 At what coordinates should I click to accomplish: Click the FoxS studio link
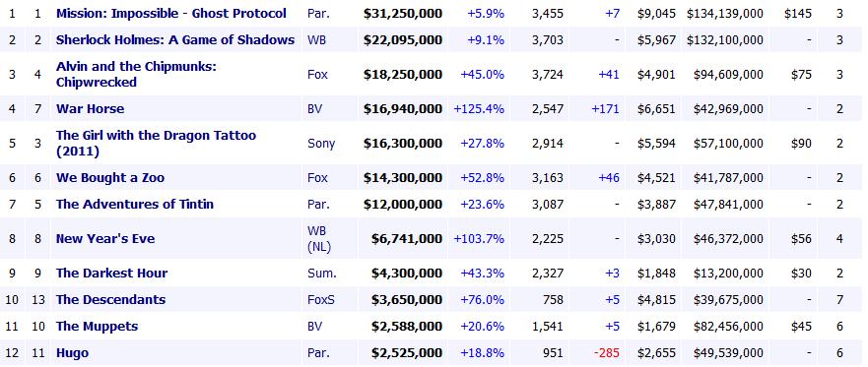click(x=321, y=299)
